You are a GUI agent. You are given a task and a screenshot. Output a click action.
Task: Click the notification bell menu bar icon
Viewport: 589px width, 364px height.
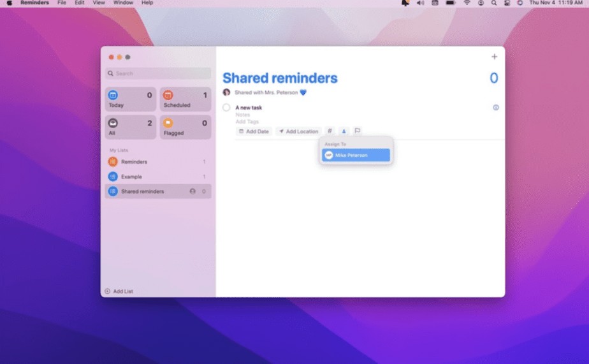[405, 3]
